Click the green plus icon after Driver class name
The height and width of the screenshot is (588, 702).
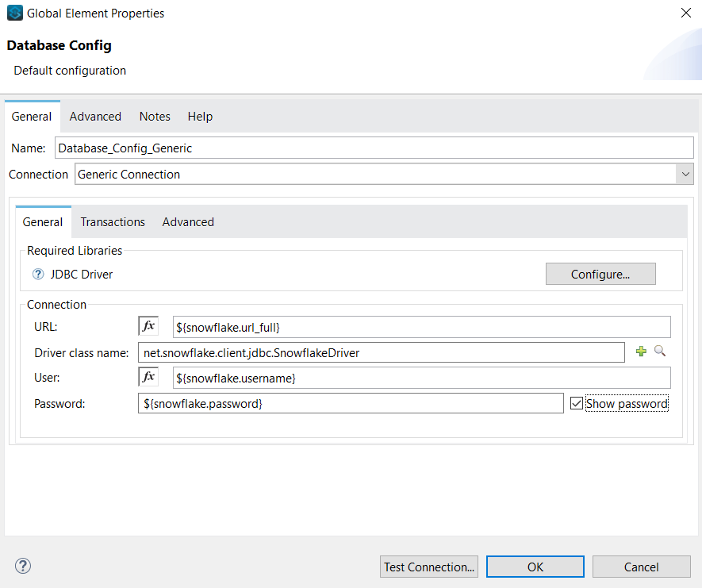coord(642,352)
